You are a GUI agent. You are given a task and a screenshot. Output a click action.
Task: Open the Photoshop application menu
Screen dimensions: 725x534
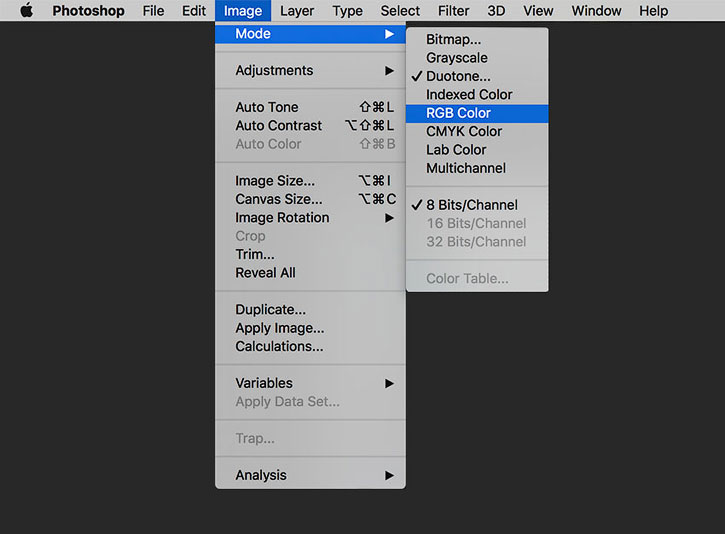click(88, 11)
